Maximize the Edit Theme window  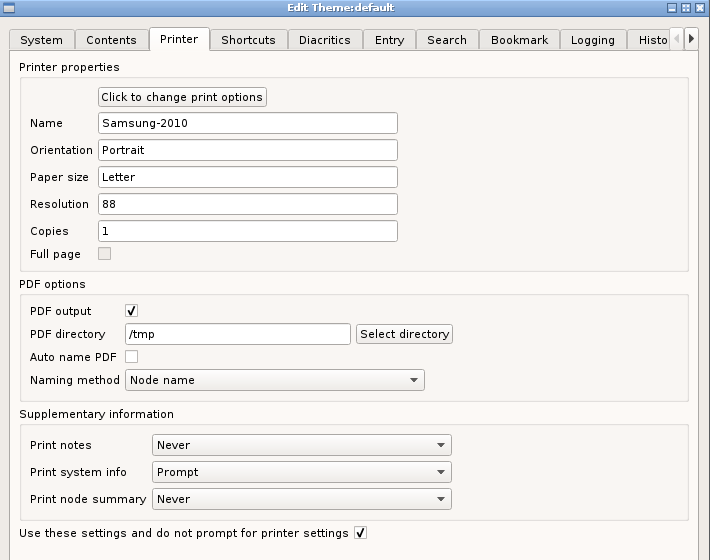tap(686, 8)
